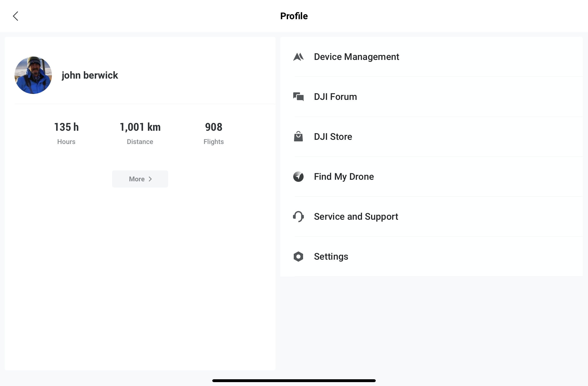Image resolution: width=588 pixels, height=386 pixels.
Task: Select the DJI Store text label
Action: 333,137
